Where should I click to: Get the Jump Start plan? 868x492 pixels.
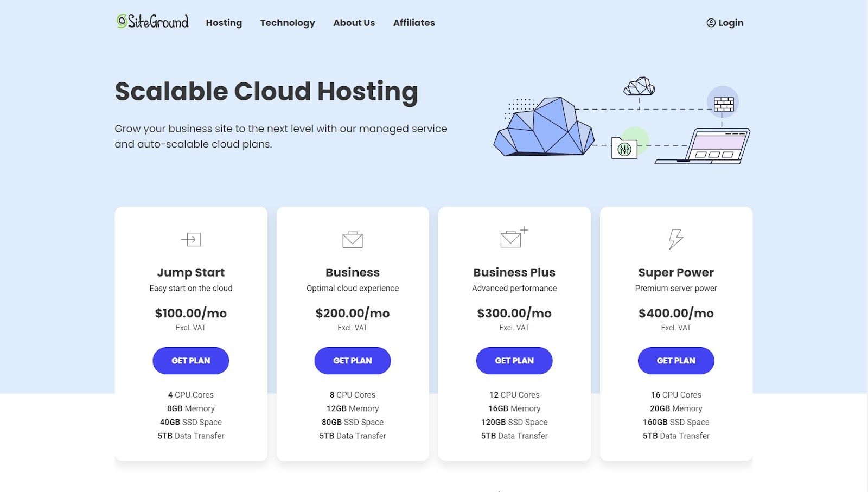click(191, 361)
